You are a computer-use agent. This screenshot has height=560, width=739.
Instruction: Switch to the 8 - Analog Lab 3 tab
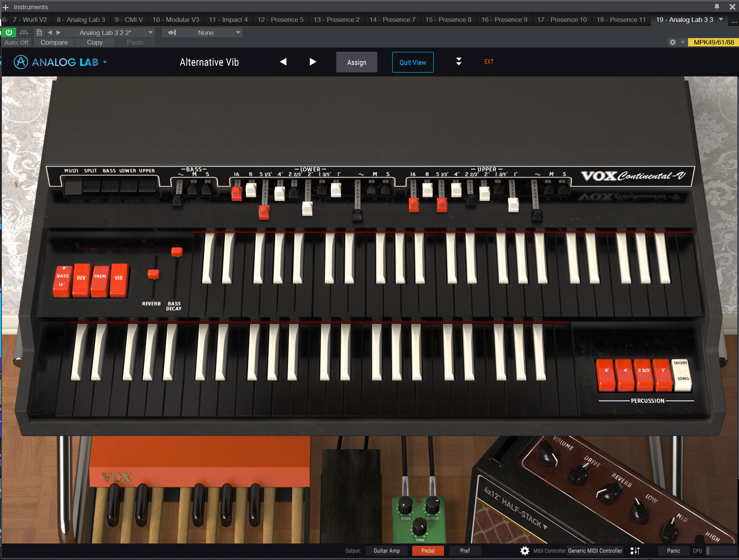pyautogui.click(x=81, y=20)
